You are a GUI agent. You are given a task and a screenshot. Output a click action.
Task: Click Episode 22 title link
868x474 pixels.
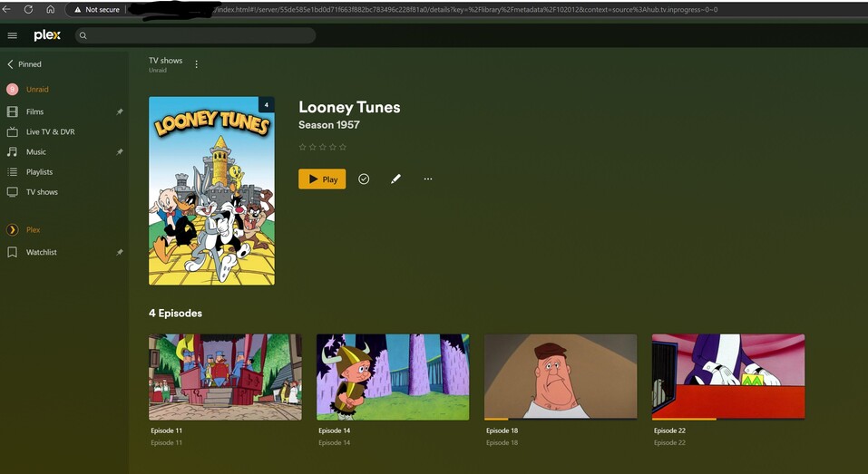[670, 430]
